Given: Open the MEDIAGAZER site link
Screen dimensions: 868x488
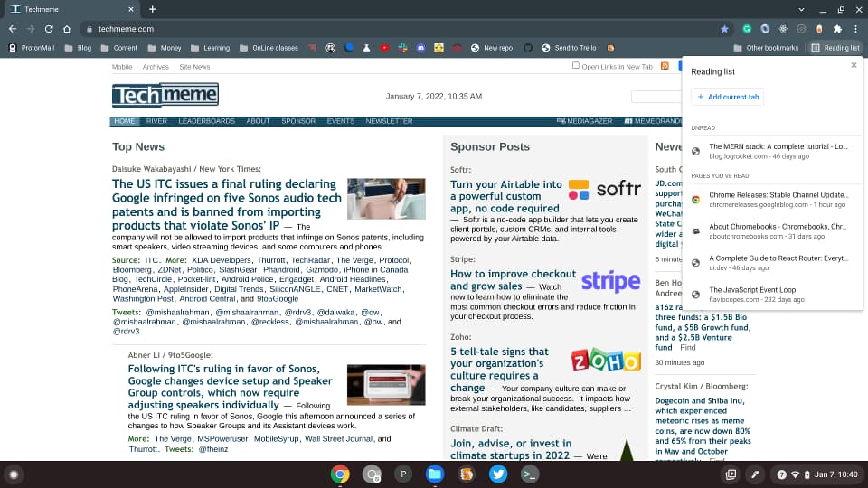Looking at the screenshot, I should 585,121.
